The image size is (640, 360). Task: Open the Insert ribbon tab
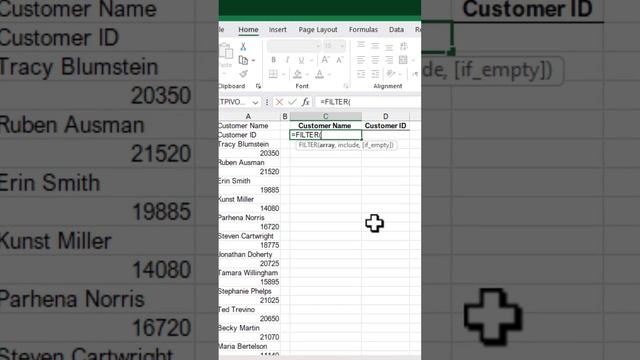click(278, 29)
